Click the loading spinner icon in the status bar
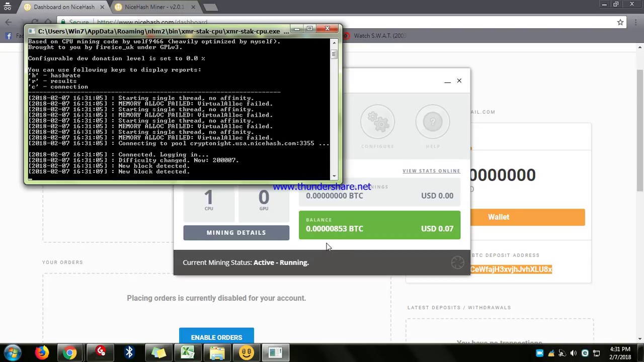 [457, 262]
